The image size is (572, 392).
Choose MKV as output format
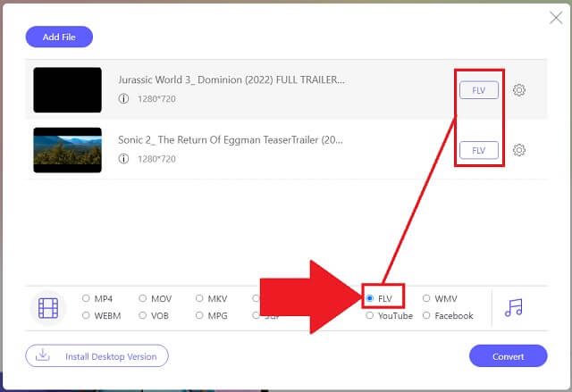click(200, 298)
